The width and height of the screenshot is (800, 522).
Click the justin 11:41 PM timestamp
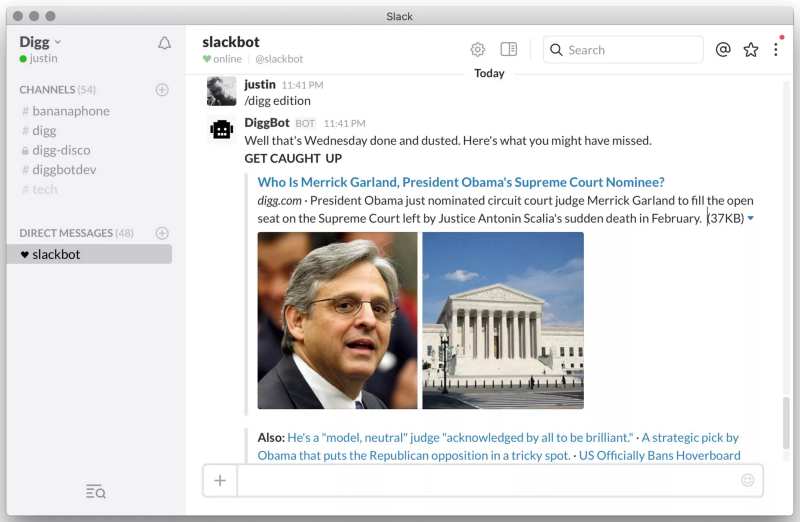point(302,85)
